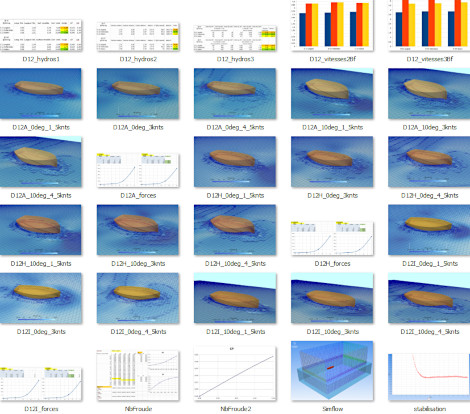The image size is (470, 414).
Task: Click the file name 'D12_hydros1'
Action: click(41, 59)
